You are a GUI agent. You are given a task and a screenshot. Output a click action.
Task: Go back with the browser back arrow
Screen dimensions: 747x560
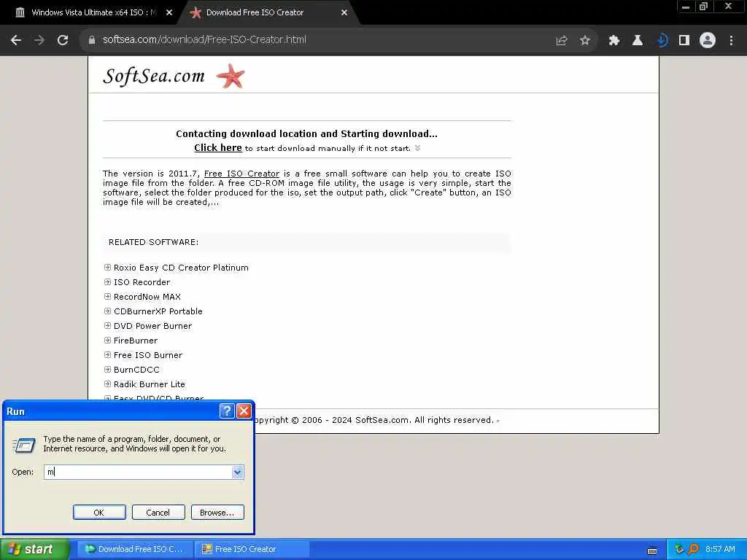point(16,40)
